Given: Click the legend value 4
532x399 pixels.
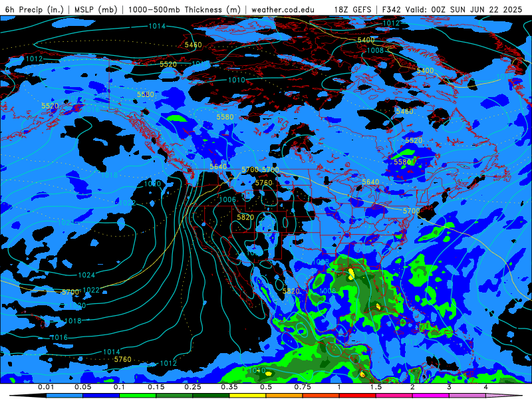Looking at the screenshot, I should tap(486, 387).
